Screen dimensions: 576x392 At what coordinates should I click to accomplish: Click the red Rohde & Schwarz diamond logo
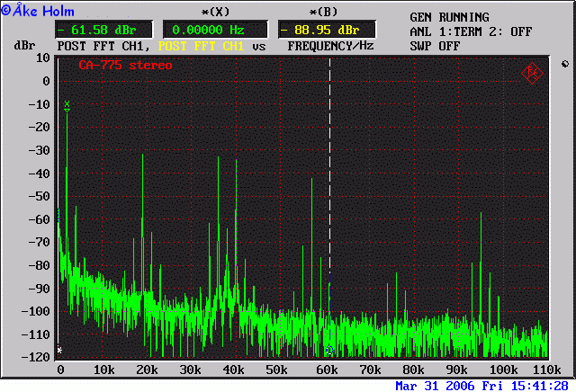pyautogui.click(x=532, y=73)
